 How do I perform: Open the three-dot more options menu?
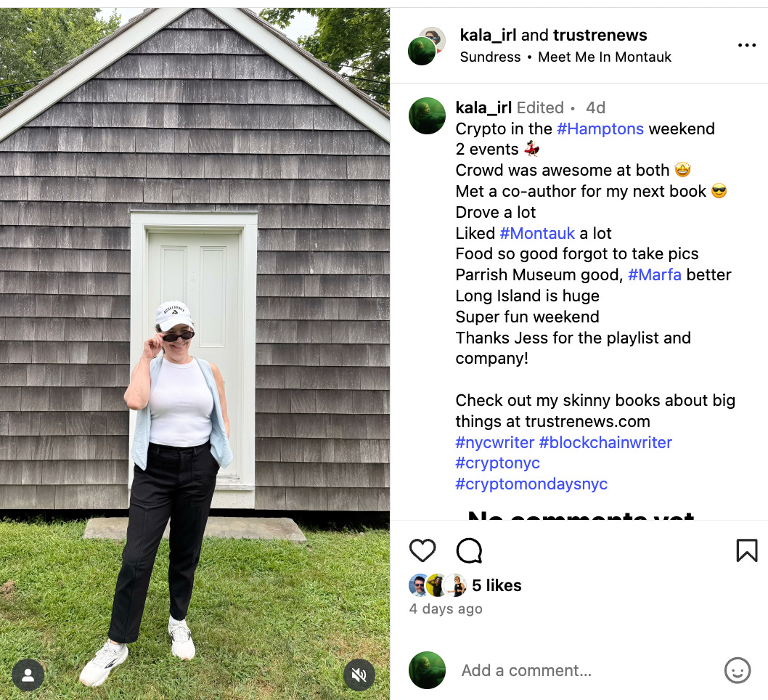pyautogui.click(x=746, y=45)
